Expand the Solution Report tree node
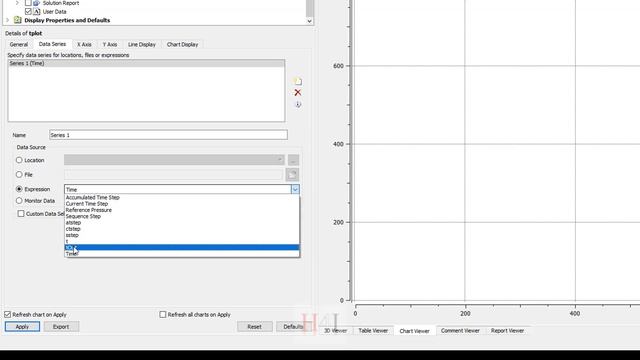 pyautogui.click(x=17, y=3)
